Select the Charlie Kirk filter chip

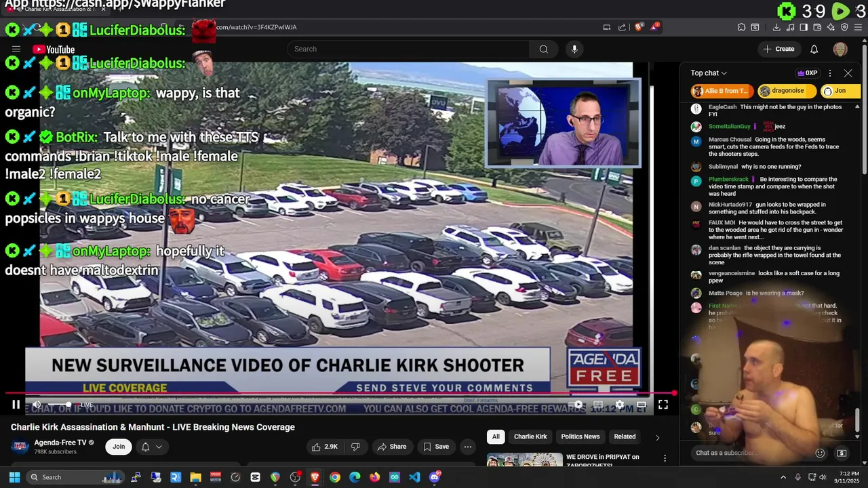[x=530, y=436]
